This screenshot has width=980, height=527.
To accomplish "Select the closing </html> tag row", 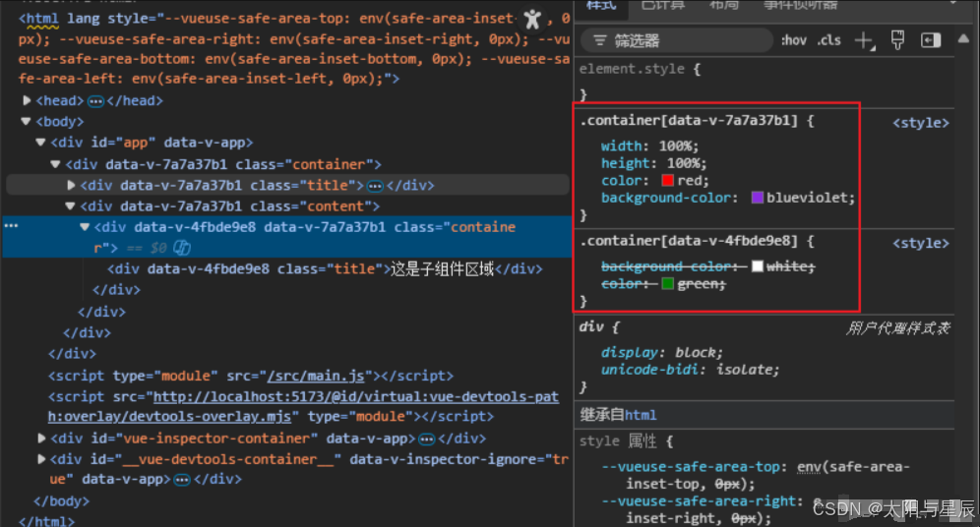I will (x=46, y=521).
